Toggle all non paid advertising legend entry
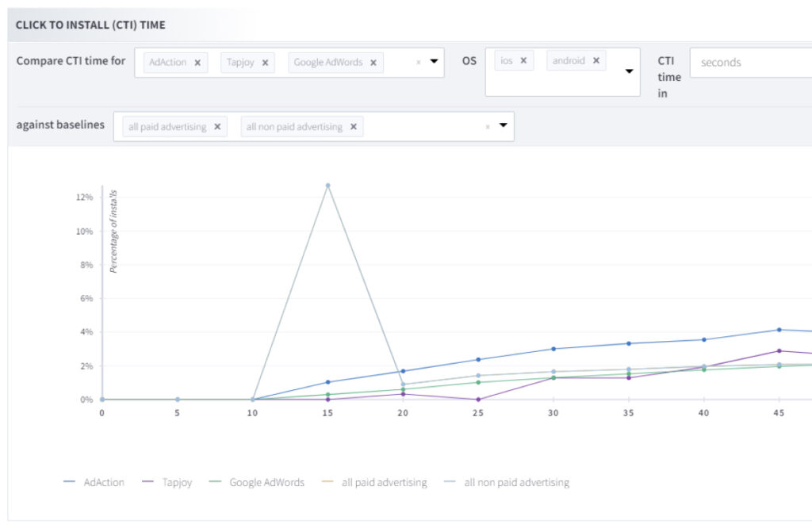812x528 pixels. [507, 483]
